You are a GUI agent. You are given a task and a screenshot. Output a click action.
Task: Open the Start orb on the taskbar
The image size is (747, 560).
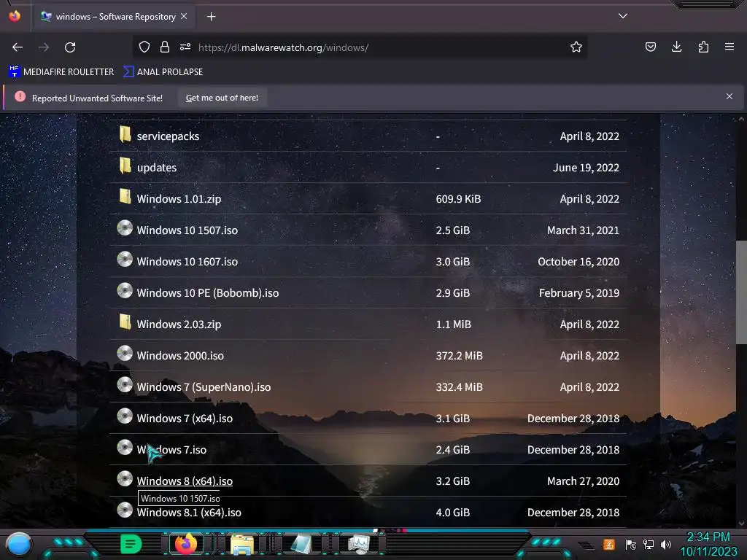click(19, 544)
